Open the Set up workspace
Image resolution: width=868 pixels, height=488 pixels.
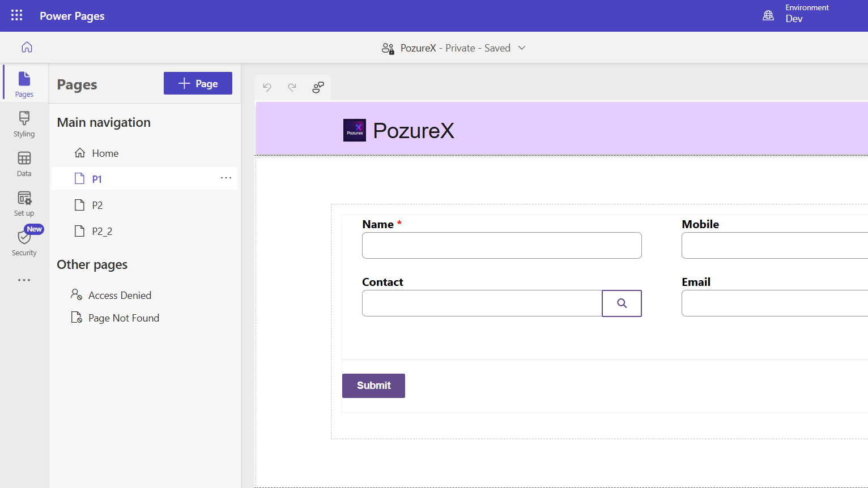point(24,203)
